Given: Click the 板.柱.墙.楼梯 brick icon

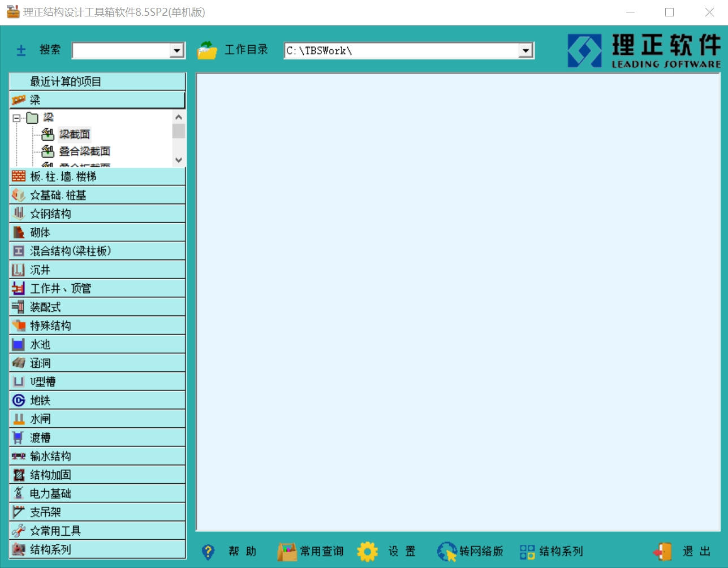Looking at the screenshot, I should point(19,176).
